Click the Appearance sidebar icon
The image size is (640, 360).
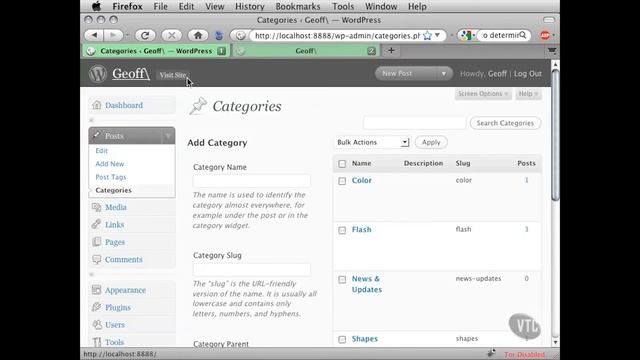point(96,290)
